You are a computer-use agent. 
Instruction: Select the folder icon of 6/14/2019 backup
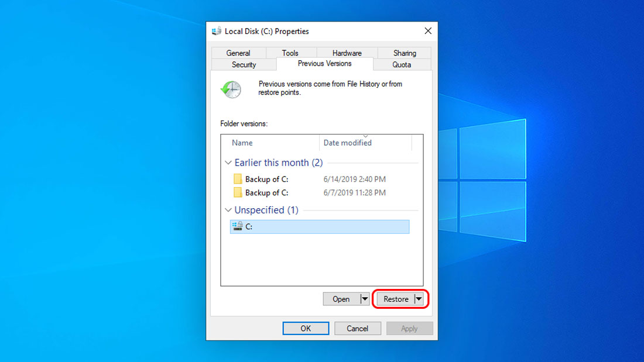coord(237,179)
